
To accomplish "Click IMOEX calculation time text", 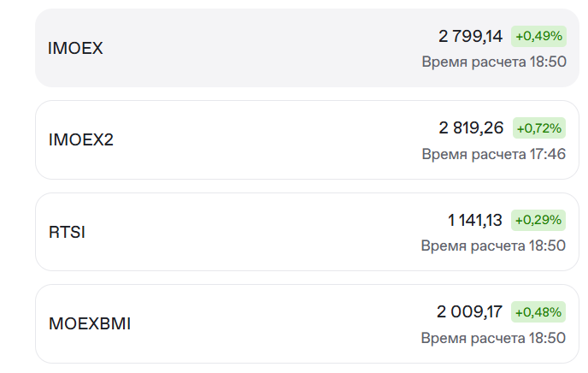I will (x=494, y=62).
